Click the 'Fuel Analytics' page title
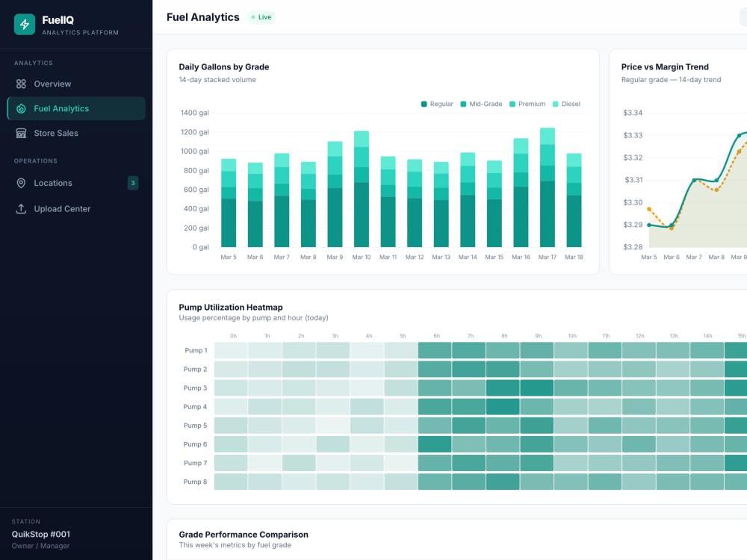 click(x=203, y=17)
